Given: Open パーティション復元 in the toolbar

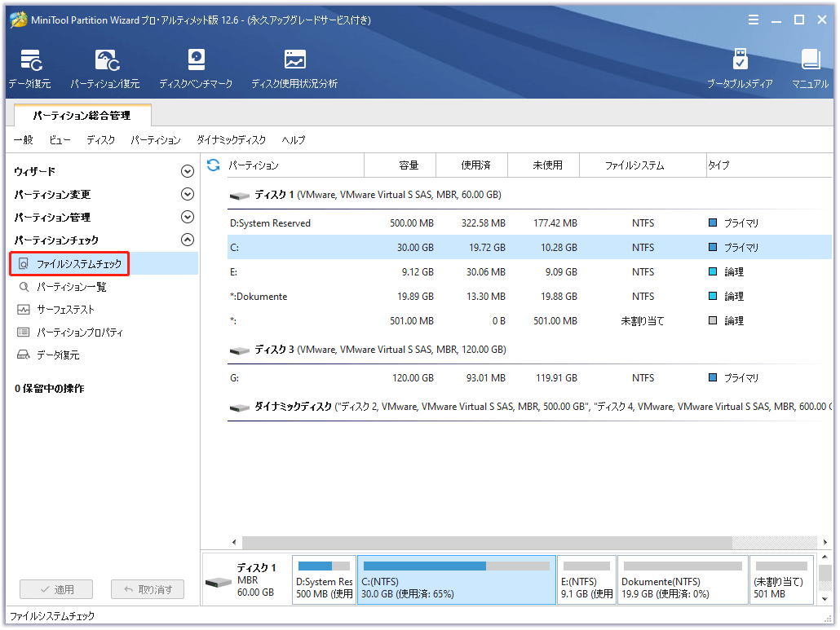Looking at the screenshot, I should [105, 68].
